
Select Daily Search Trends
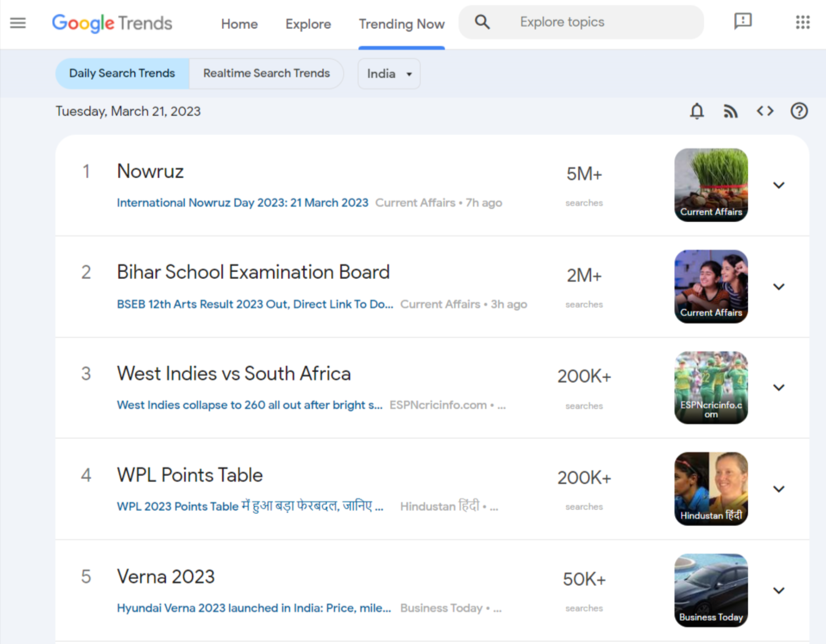[x=122, y=73]
